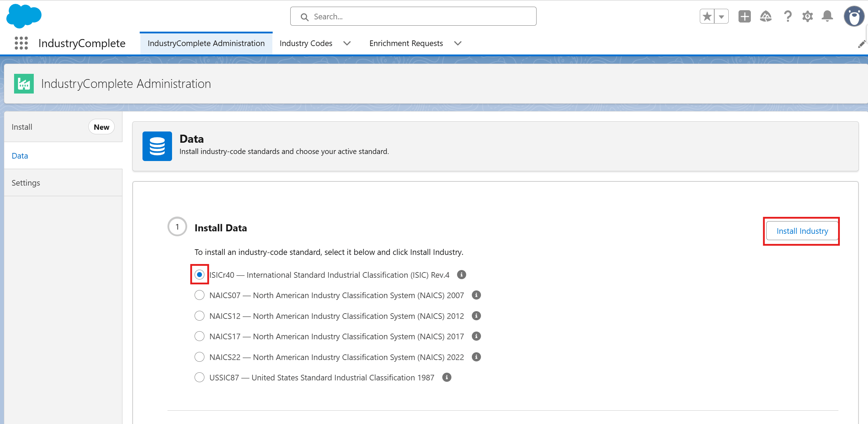This screenshot has height=424, width=868.
Task: Click the IndustryComplete Administration page title
Action: (126, 84)
